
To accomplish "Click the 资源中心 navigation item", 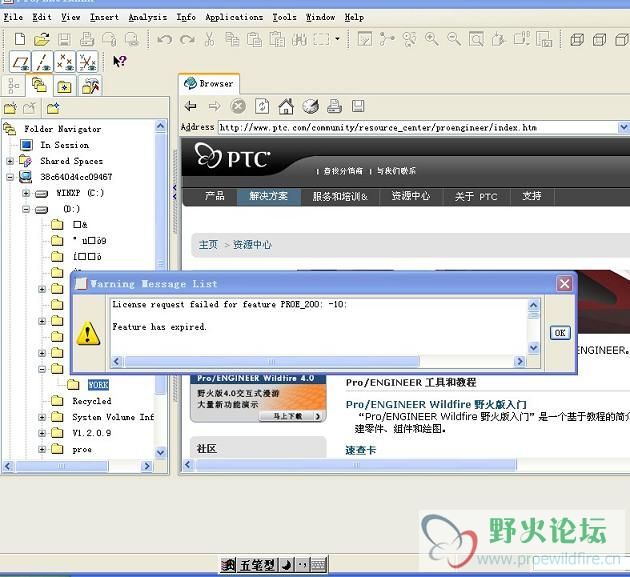I will (411, 196).
